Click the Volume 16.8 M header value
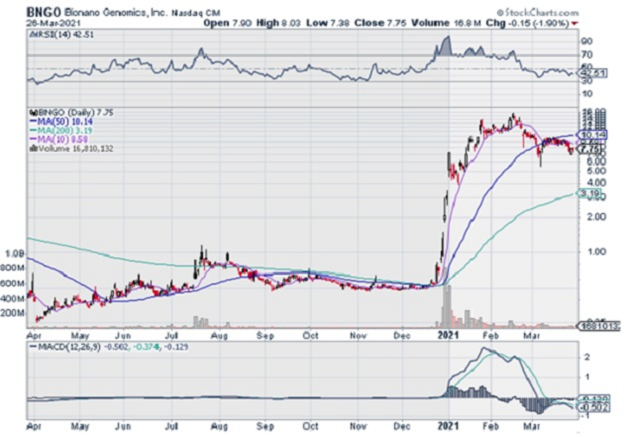Viewport: 630px width, 437px height. coord(446,23)
